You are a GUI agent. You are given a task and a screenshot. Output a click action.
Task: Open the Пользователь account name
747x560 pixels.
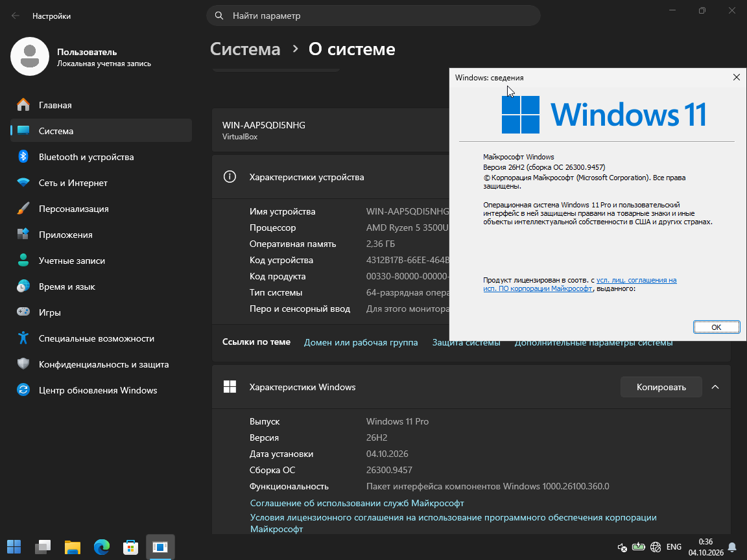pos(87,52)
